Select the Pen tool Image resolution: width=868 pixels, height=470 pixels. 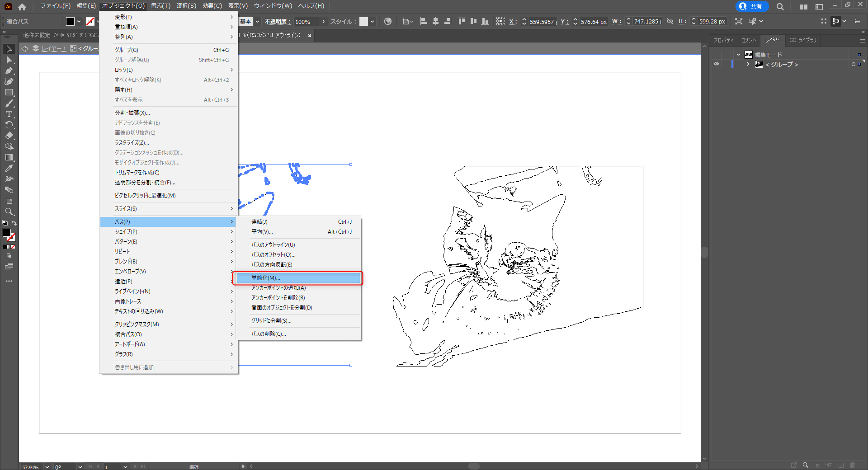pyautogui.click(x=9, y=70)
